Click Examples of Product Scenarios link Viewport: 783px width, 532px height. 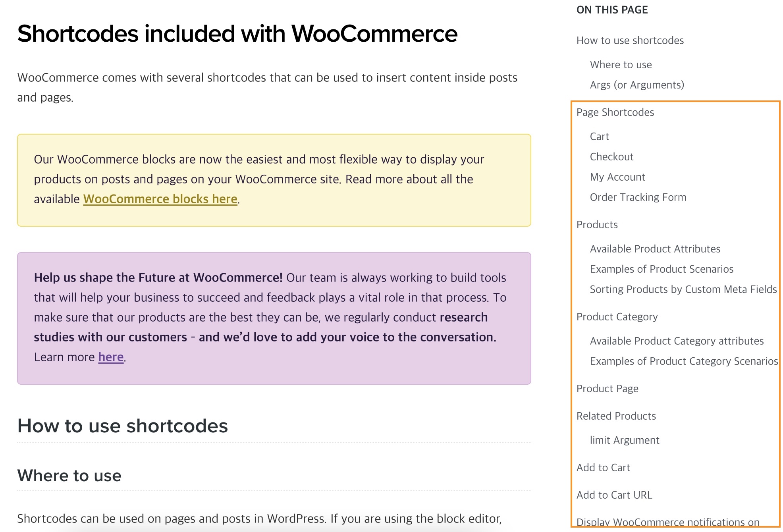661,269
